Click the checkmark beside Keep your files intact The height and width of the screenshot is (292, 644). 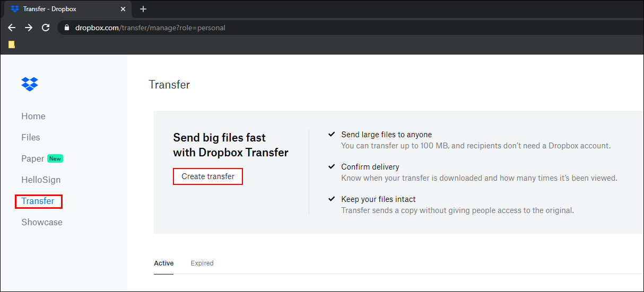(332, 199)
